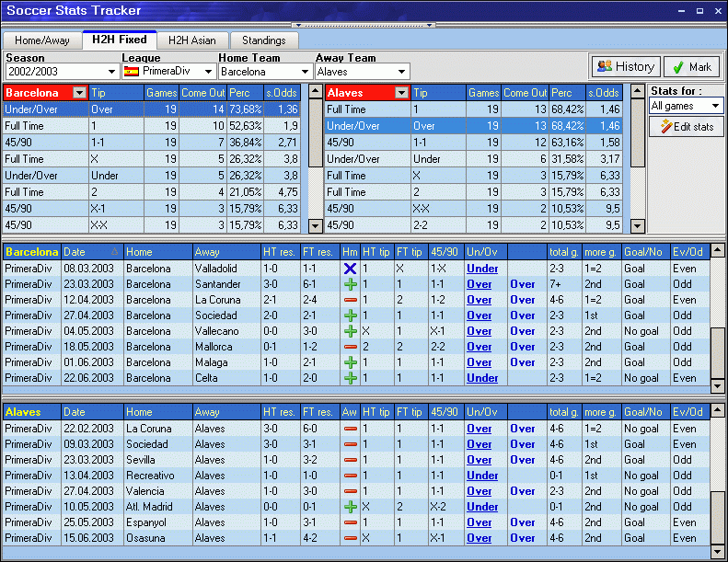Screen dimensions: 728x562
Task: Click red minus icon in Espanyol row
Action: click(x=350, y=522)
